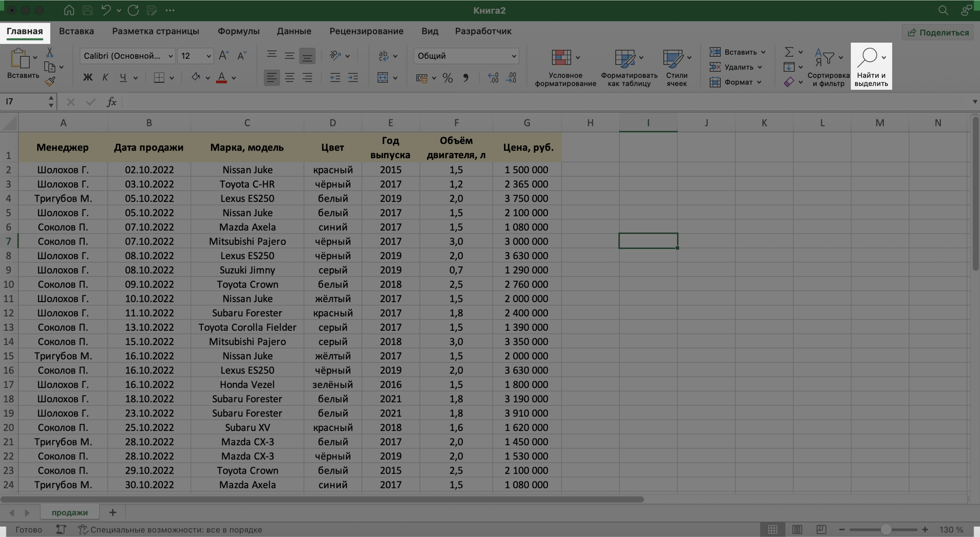980x537 pixels.
Task: Click the Redo icon in title bar
Action: pyautogui.click(x=133, y=10)
